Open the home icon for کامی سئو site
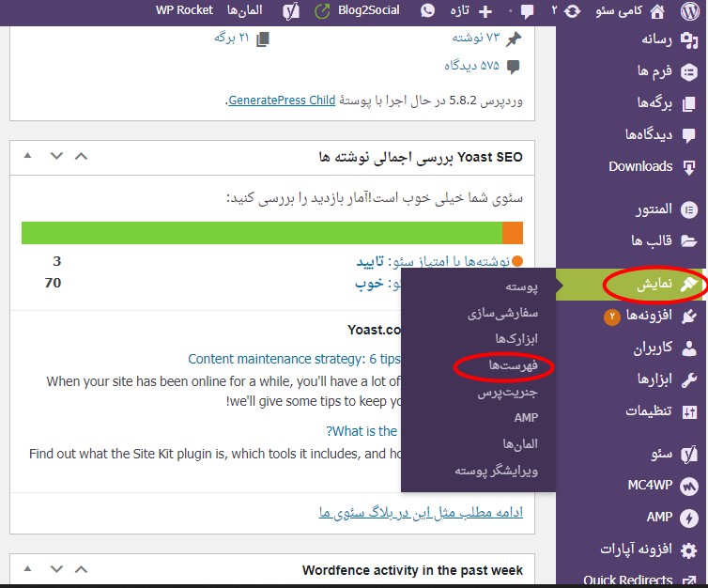708x588 pixels. [657, 11]
